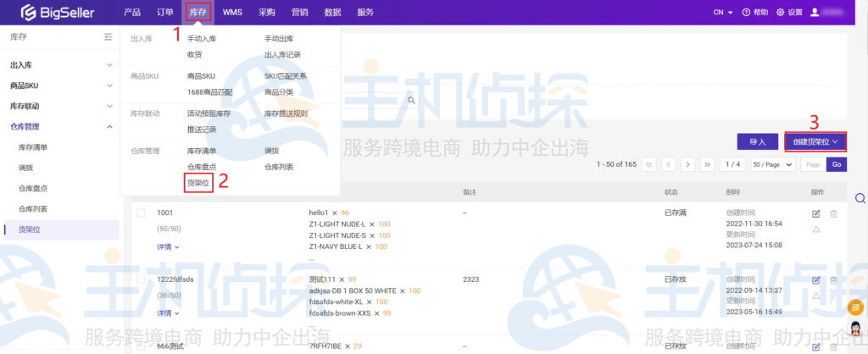The height and width of the screenshot is (354, 868).
Task: Jump to the last page of results
Action: (x=707, y=164)
